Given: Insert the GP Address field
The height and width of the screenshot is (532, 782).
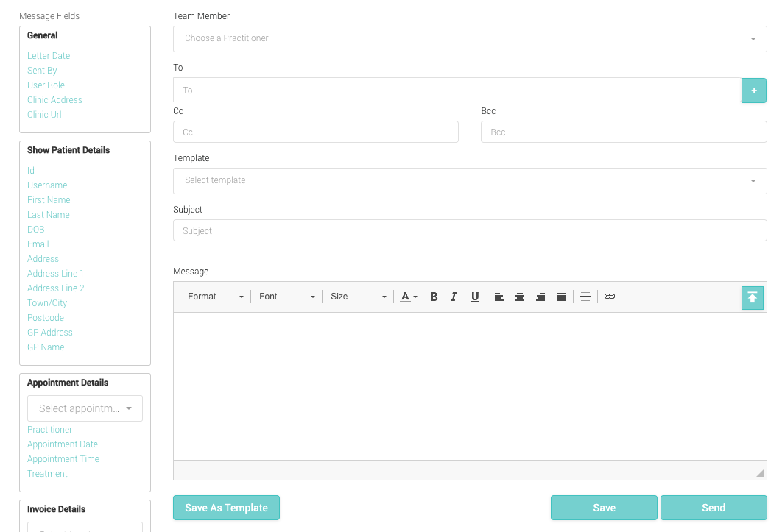Looking at the screenshot, I should click(x=50, y=333).
